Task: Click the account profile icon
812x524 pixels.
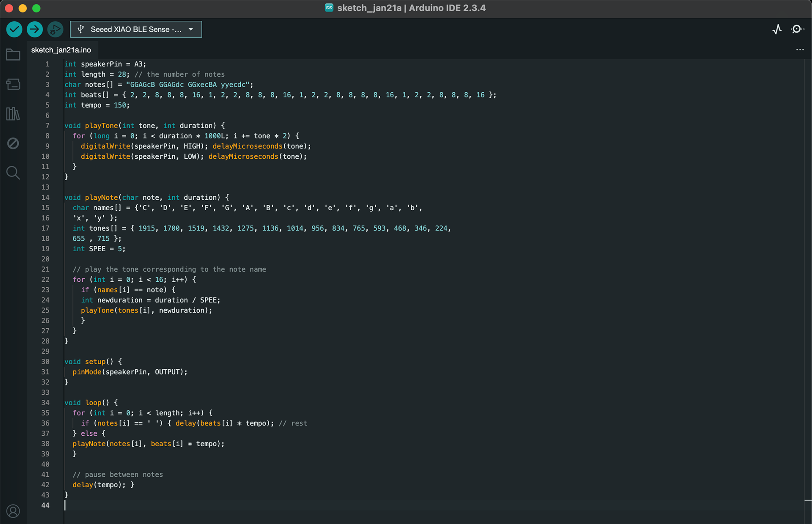Action: (13, 511)
